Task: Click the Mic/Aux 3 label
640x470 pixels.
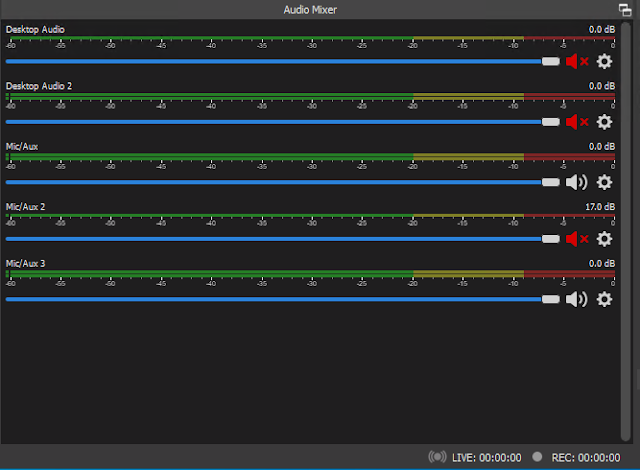Action: 25,264
